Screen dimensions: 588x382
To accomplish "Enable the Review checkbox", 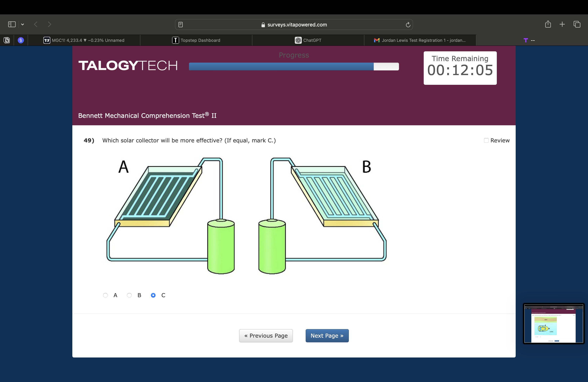I will (486, 140).
